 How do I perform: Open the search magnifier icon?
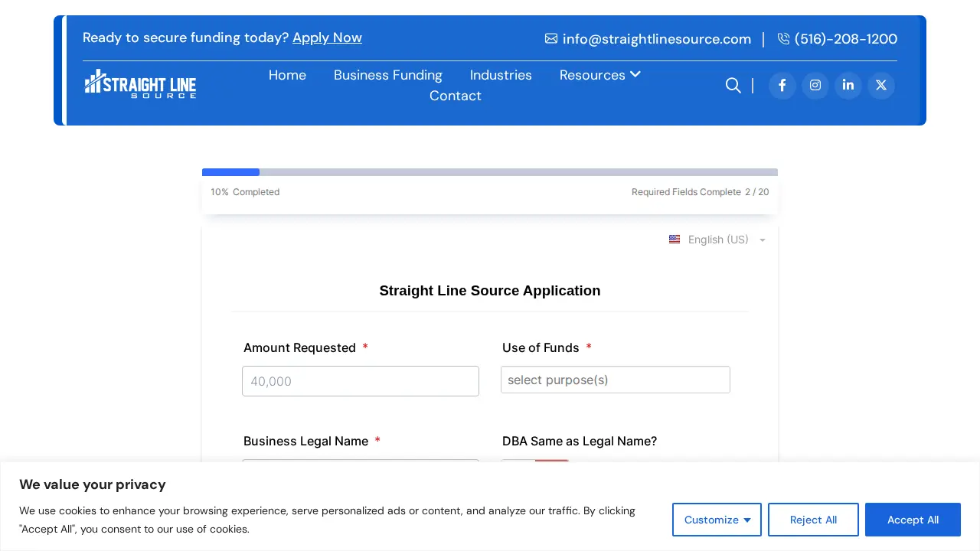coord(733,86)
